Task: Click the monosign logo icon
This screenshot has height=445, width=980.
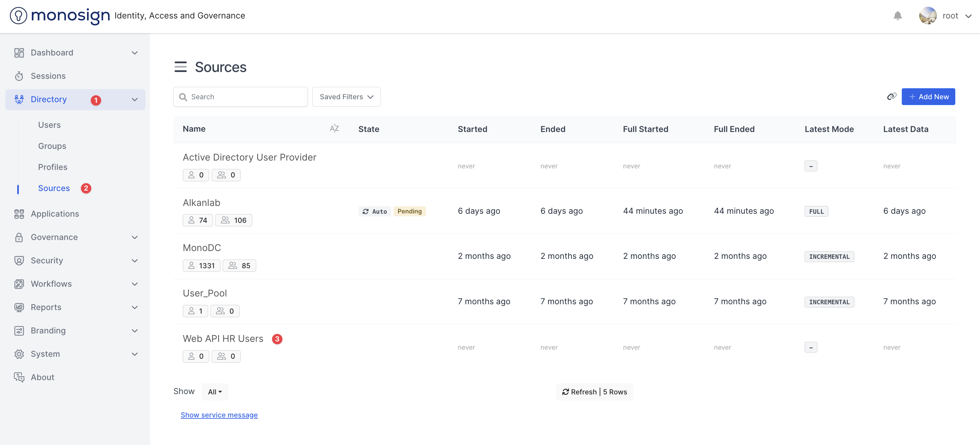Action: pyautogui.click(x=18, y=16)
